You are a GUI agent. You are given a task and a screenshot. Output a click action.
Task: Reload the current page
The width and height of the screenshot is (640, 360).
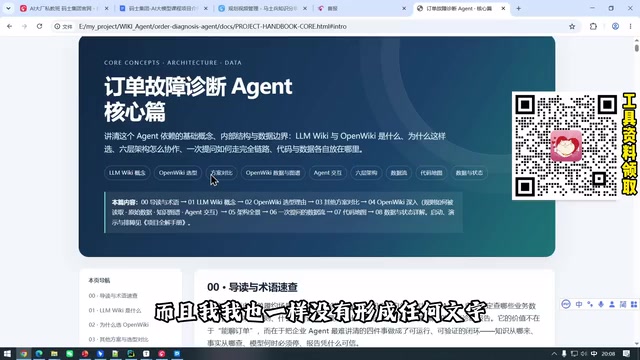(40, 26)
